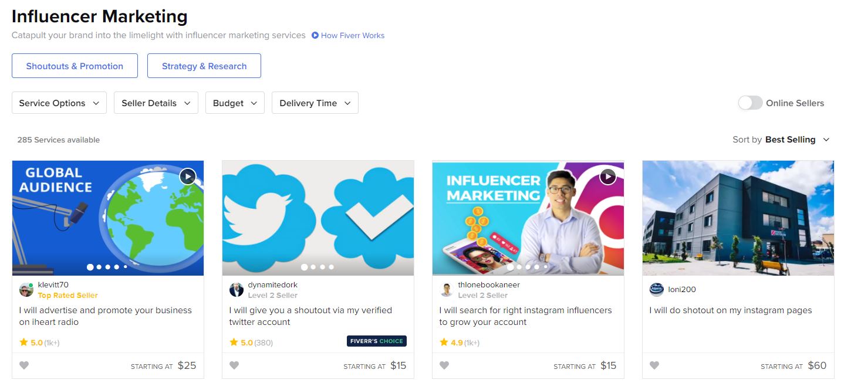The image size is (868, 390).
Task: Open the Seller Details dropdown
Action: 156,103
